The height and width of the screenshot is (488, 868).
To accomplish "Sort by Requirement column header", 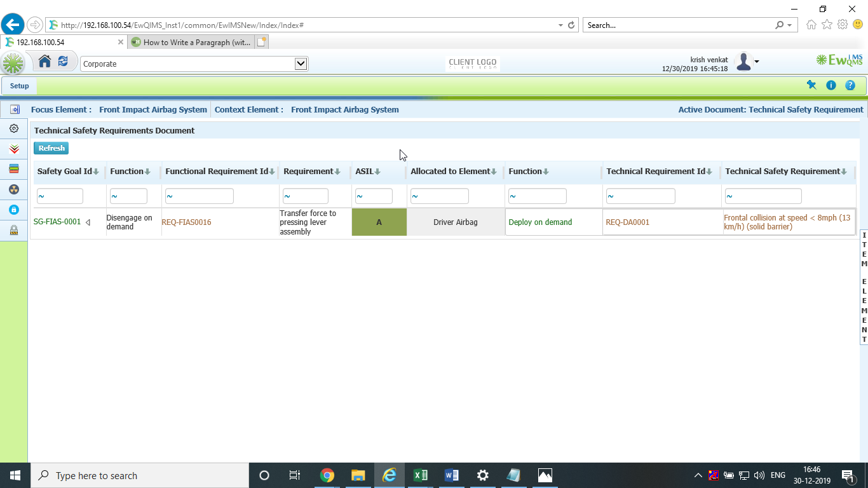I will [x=313, y=172].
